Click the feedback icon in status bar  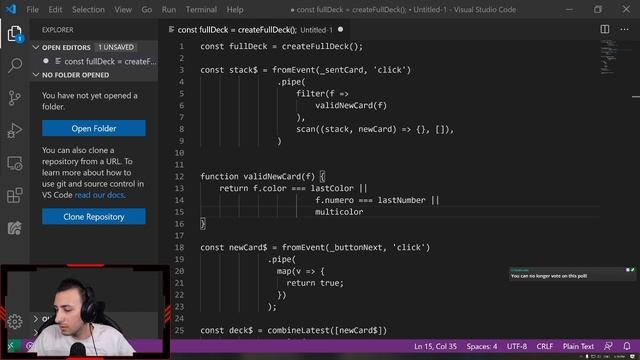tap(608, 346)
